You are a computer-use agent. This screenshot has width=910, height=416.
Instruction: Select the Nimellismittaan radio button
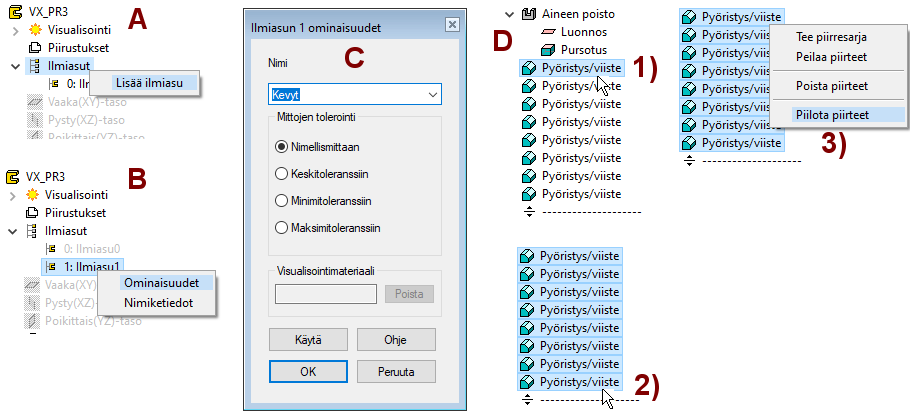[x=281, y=146]
